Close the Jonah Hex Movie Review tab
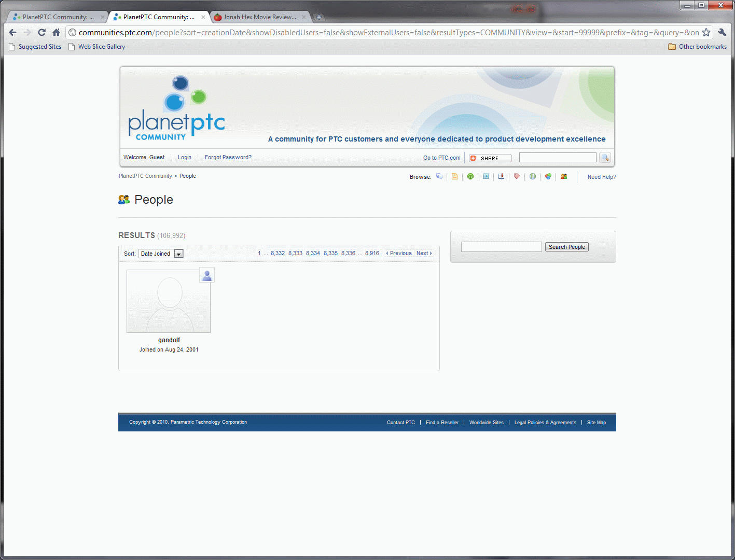The height and width of the screenshot is (560, 735). click(x=304, y=17)
